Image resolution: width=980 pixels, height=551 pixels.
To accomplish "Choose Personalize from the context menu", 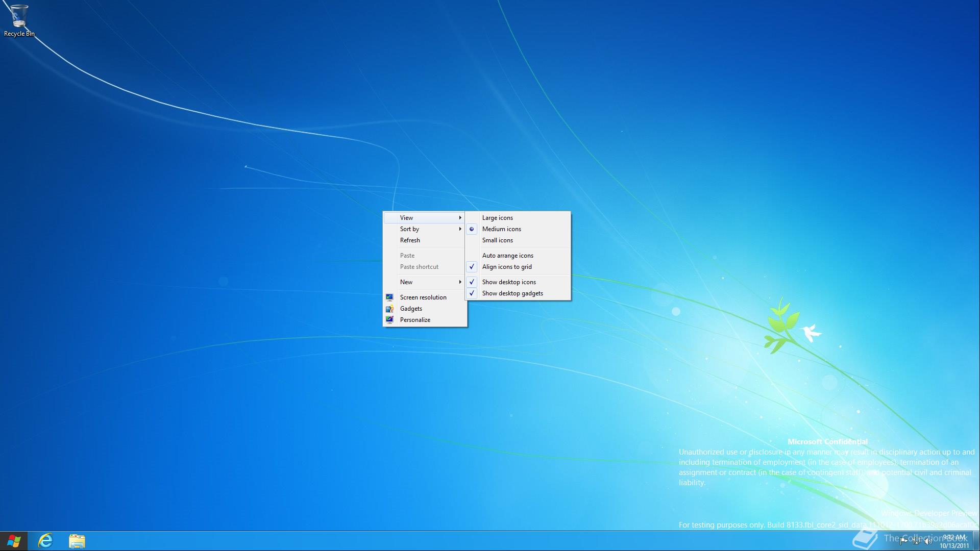I will click(x=425, y=319).
